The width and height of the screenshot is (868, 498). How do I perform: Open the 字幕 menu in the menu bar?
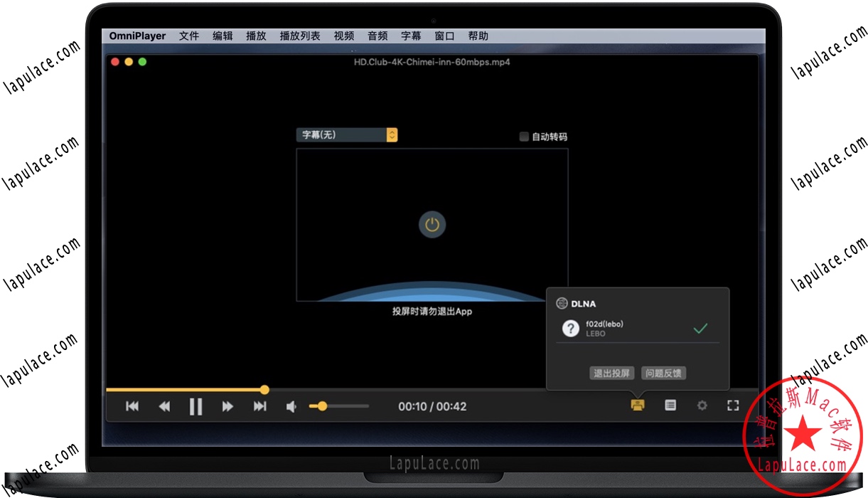[411, 36]
